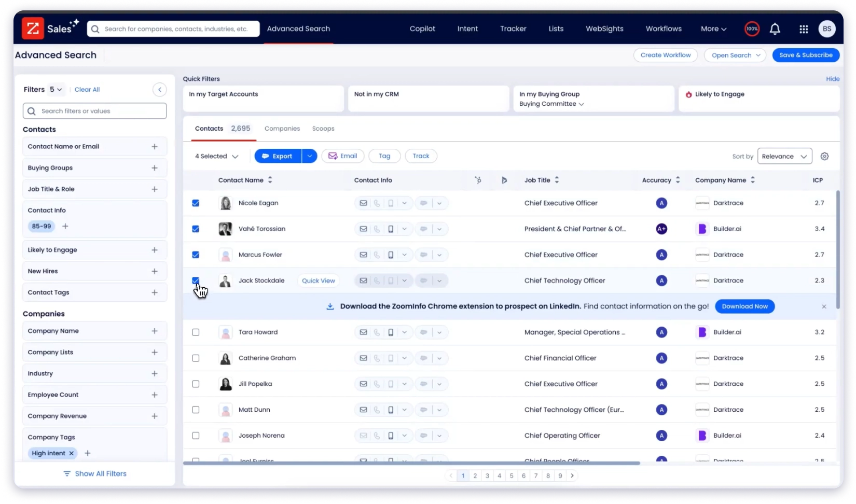Collapse the filters panel with arrow icon
The width and height of the screenshot is (856, 504).
159,90
